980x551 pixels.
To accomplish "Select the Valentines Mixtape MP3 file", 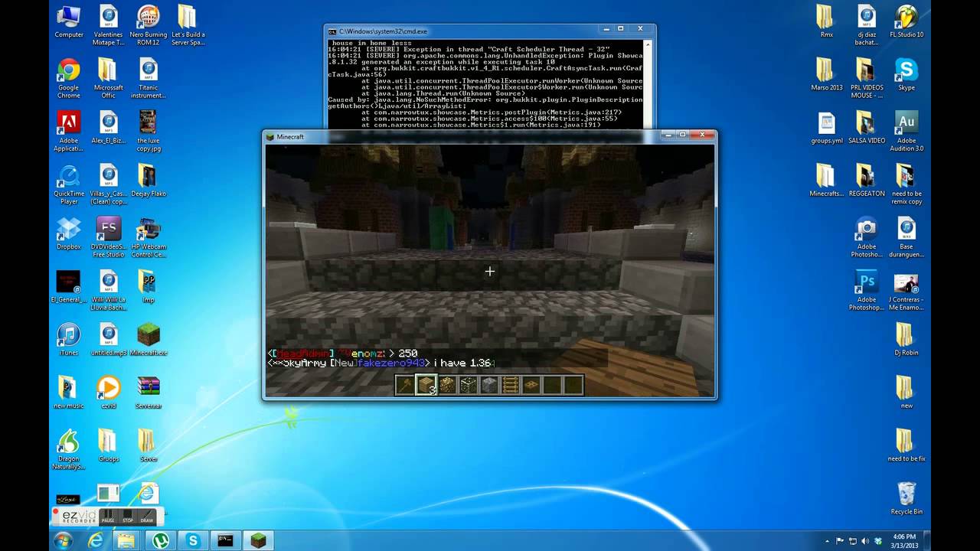I will point(109,25).
